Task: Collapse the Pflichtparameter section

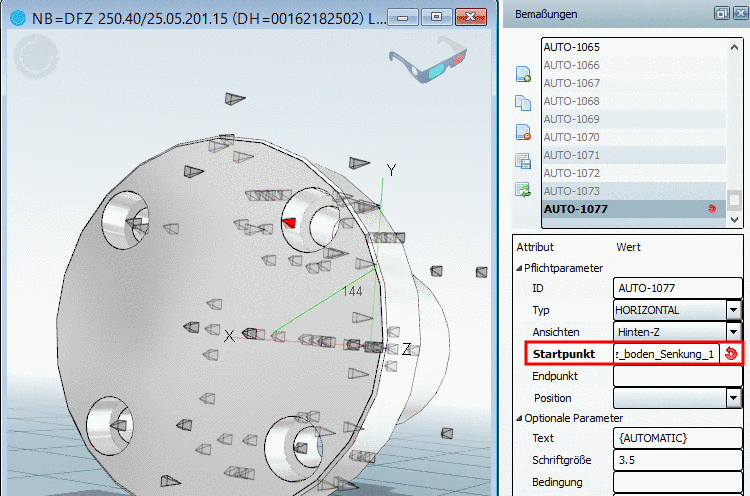Action: 519,268
